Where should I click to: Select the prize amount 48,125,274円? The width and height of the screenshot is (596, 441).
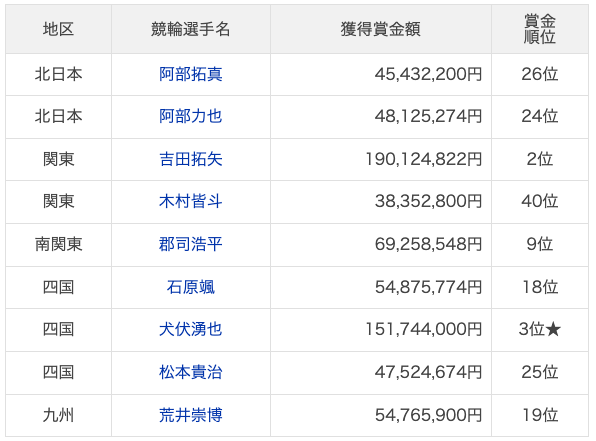pyautogui.click(x=428, y=116)
